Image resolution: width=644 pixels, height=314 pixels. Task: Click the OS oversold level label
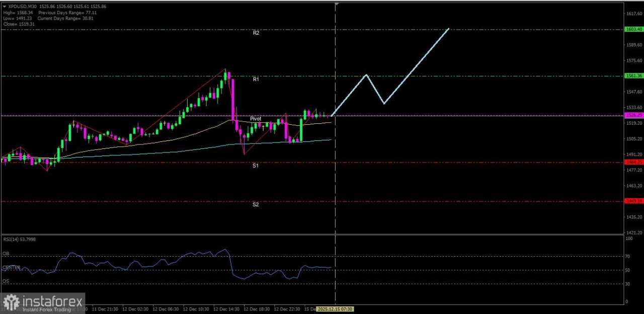pos(6,281)
